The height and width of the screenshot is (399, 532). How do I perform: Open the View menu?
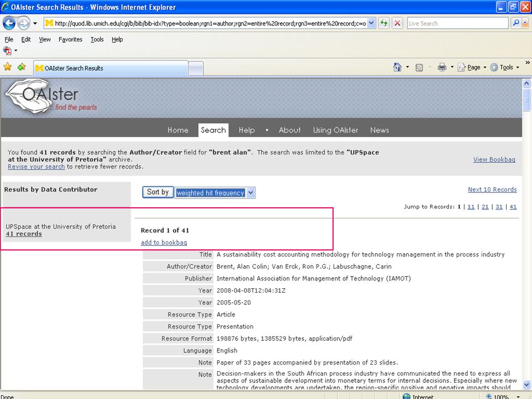click(x=45, y=39)
